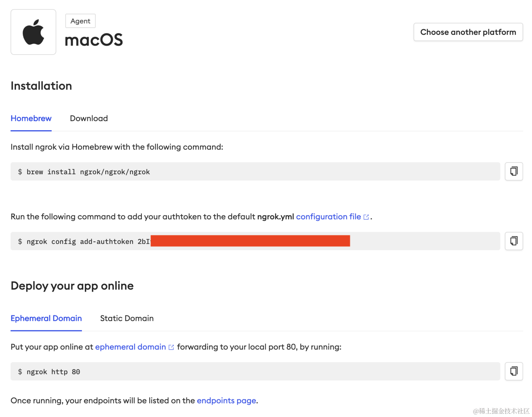This screenshot has height=417, width=532.
Task: Click the brew install ngrok code block
Action: click(255, 171)
